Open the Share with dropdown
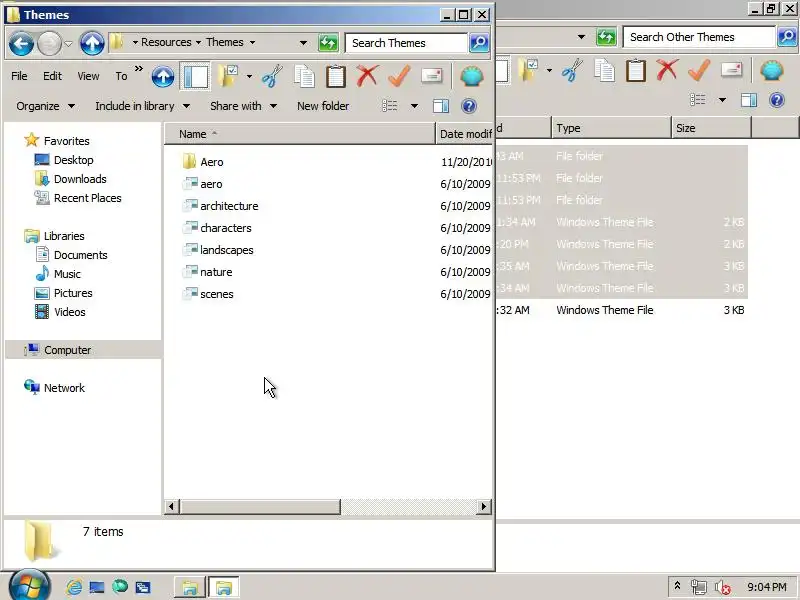 (243, 106)
